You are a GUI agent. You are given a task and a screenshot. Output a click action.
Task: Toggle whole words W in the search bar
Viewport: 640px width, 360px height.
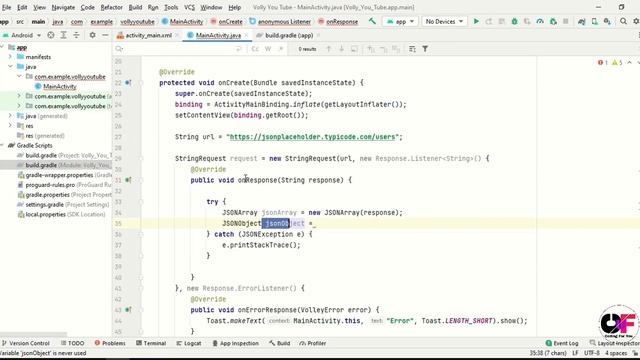[x=268, y=49]
